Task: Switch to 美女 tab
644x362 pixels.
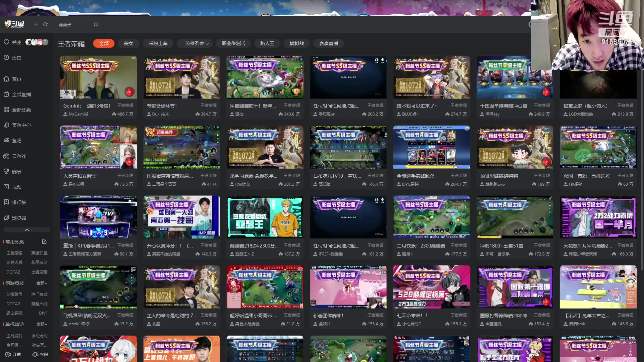Action: [x=128, y=43]
